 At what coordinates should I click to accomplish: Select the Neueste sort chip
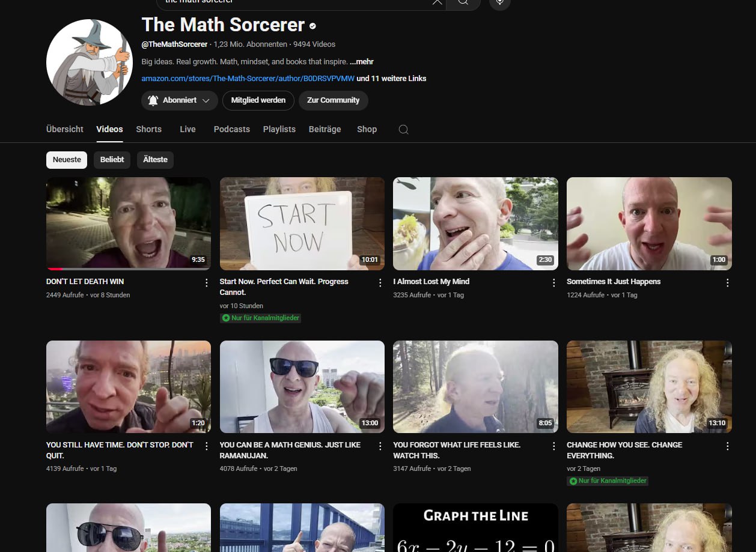[67, 160]
